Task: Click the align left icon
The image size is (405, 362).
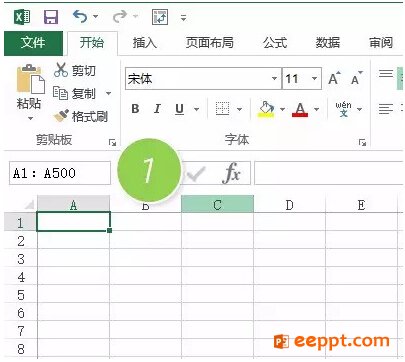Action: tap(386, 109)
